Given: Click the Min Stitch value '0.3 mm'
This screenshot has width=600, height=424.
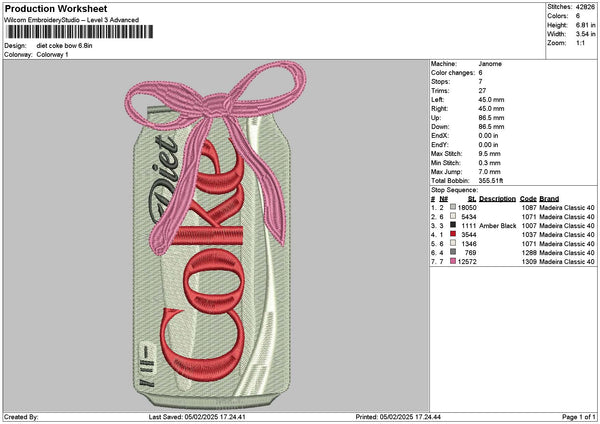Looking at the screenshot, I should click(489, 163).
